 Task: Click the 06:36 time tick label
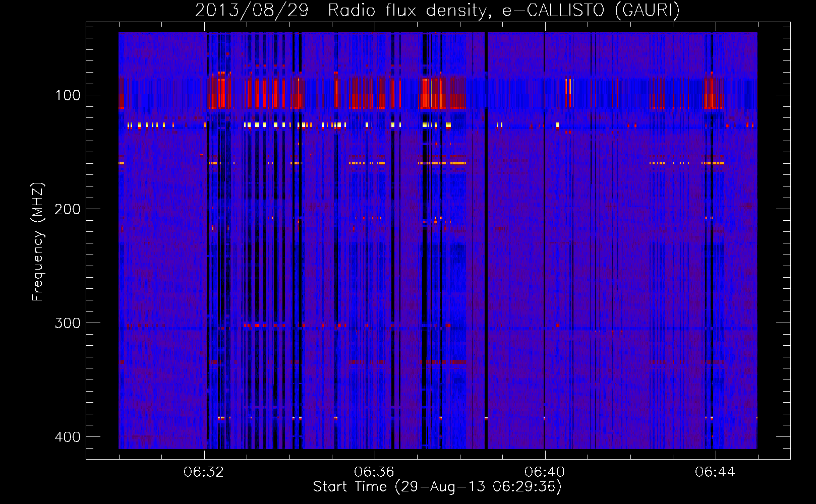click(x=374, y=472)
